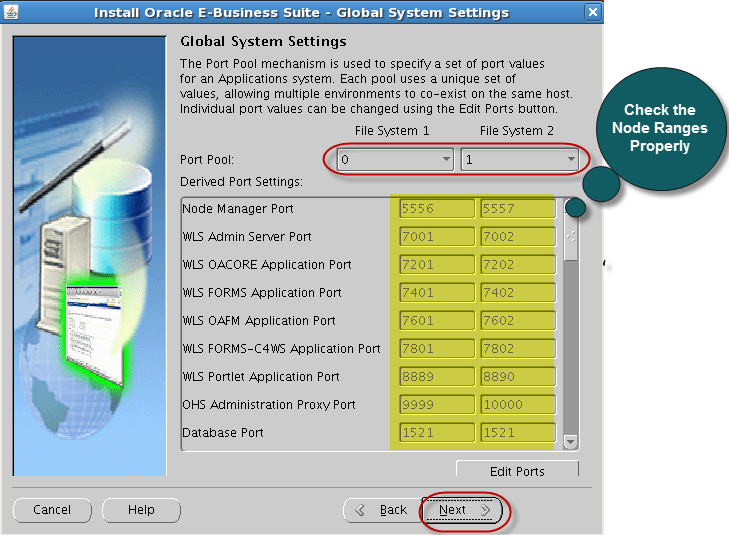Click Node Manager Port field for File System 1

coord(436,209)
